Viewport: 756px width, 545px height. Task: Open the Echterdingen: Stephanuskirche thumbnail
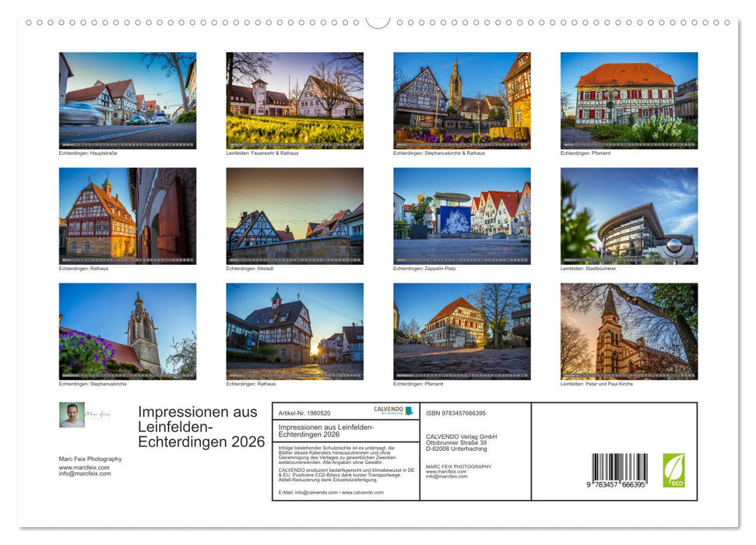[126, 331]
